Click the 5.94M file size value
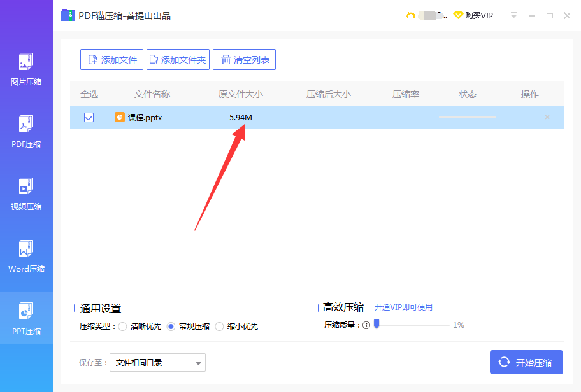Viewport: 581px width, 392px height. tap(240, 117)
